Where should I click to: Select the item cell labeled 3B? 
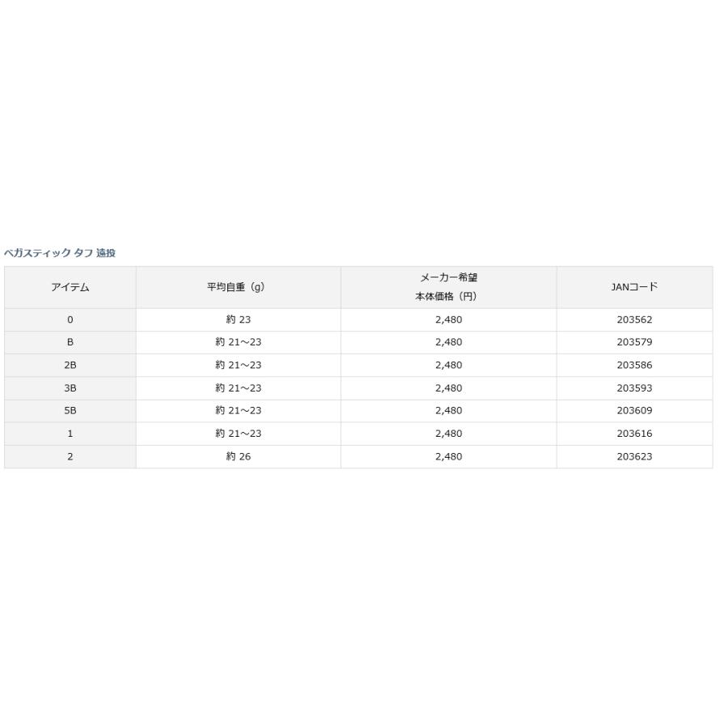tap(70, 388)
